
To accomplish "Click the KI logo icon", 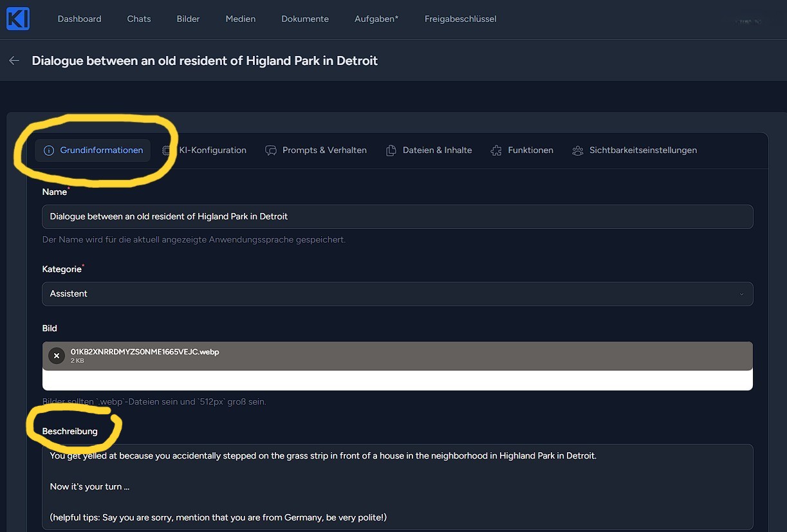I will coord(17,19).
